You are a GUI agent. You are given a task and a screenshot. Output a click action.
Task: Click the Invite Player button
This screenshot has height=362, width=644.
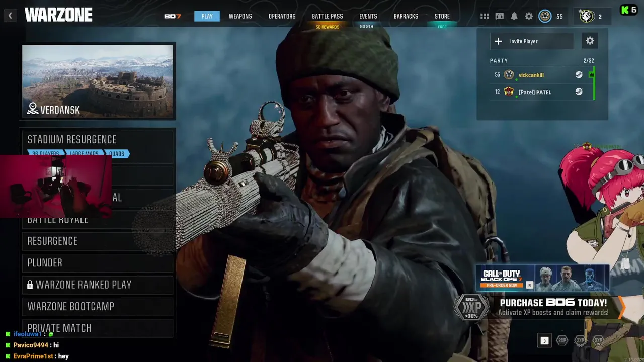coord(532,41)
